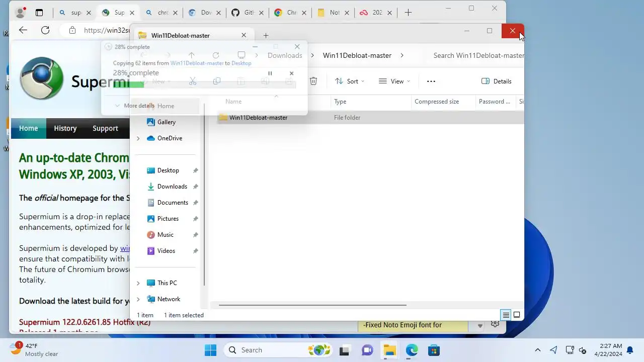
Task: Click the pin icon next to Pictures
Action: pyautogui.click(x=196, y=219)
